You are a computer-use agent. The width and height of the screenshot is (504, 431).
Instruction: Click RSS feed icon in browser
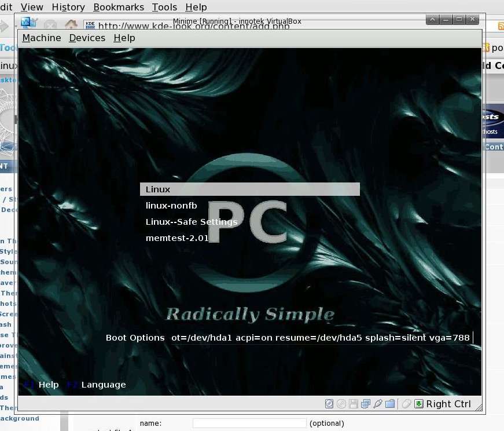(x=501, y=25)
